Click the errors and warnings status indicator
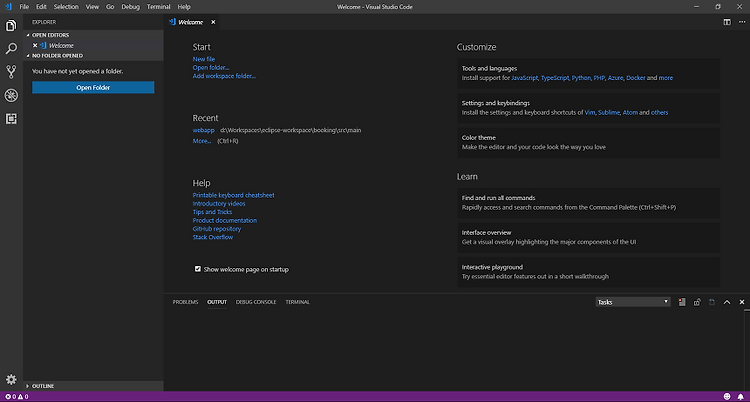750x402 pixels. coord(17,397)
